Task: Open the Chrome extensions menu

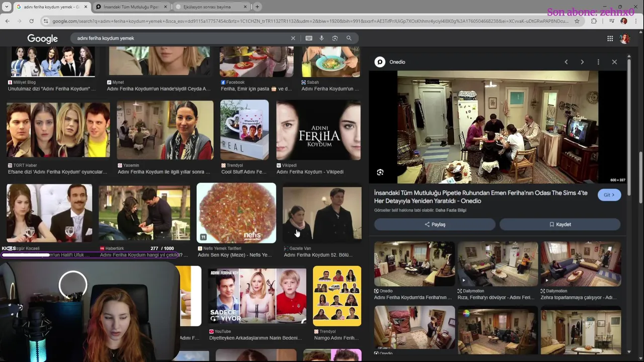Action: point(594,21)
